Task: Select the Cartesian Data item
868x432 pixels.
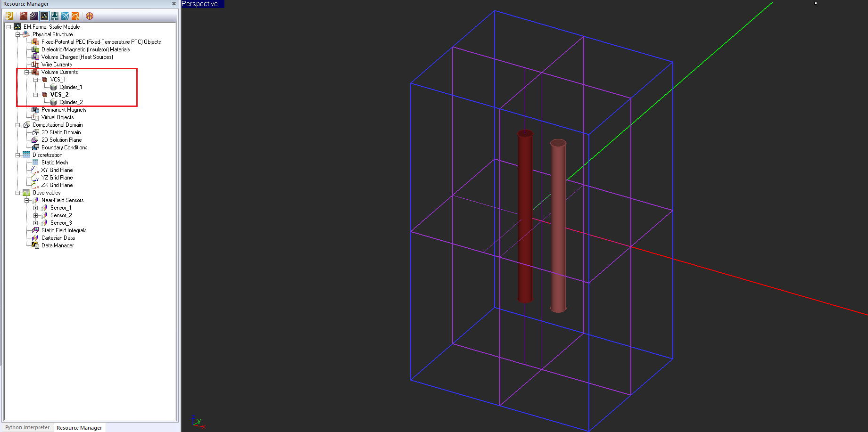Action: (58, 238)
